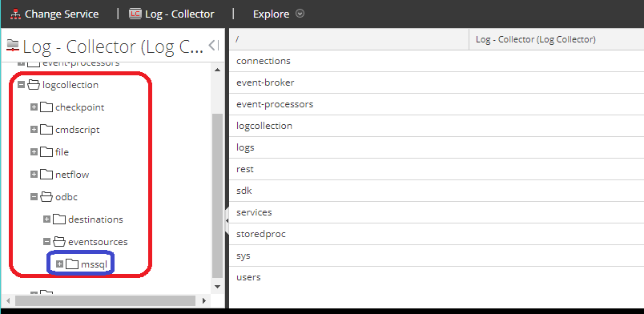644x314 pixels.
Task: Collapse the eventsources folder node
Action: [46, 242]
